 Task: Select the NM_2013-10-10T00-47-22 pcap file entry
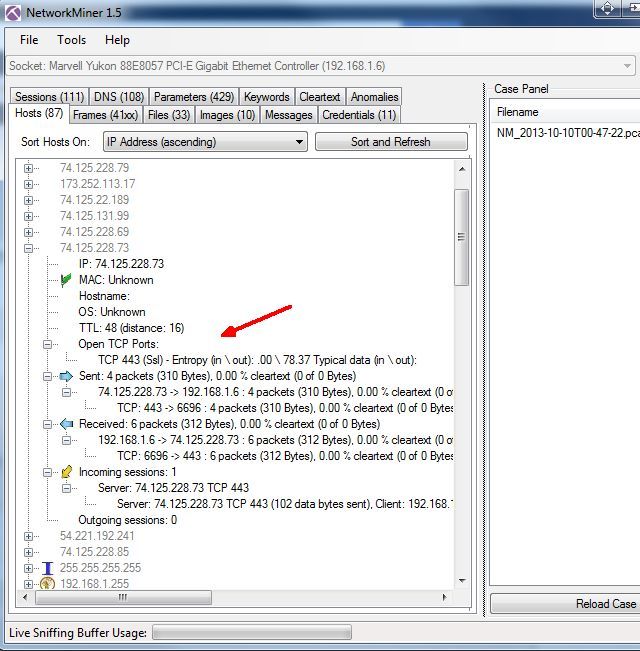(568, 133)
